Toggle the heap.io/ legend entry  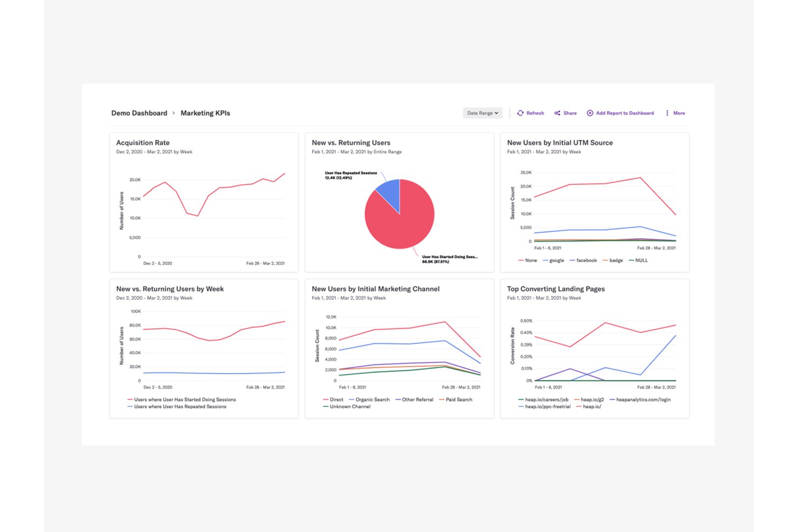pyautogui.click(x=589, y=407)
